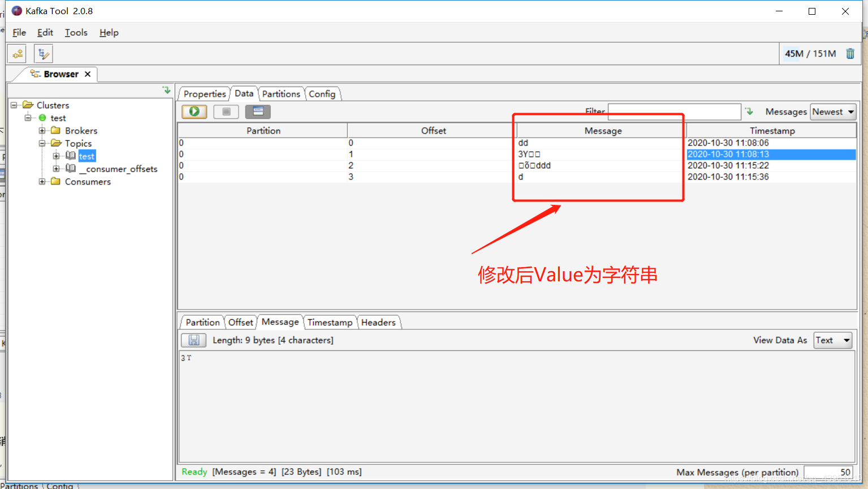Viewport: 868px width, 489px height.
Task: Open the View Data As Text dropdown
Action: (833, 340)
